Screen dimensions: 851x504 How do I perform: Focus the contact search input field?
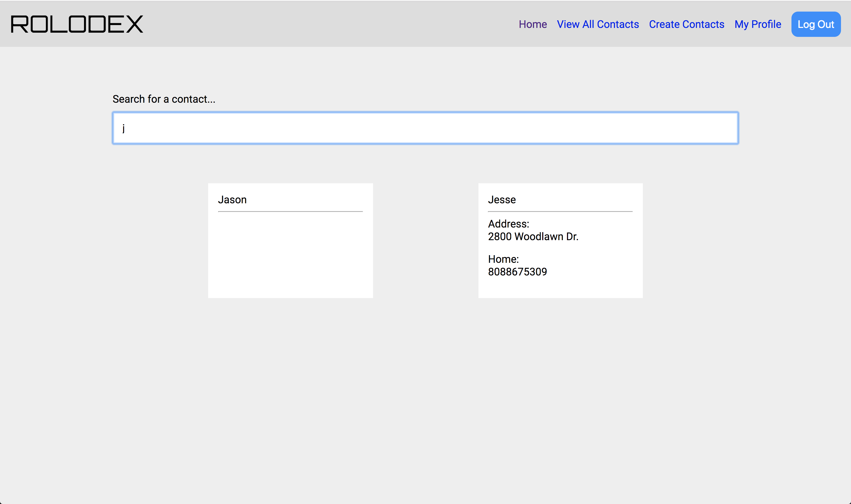[425, 128]
